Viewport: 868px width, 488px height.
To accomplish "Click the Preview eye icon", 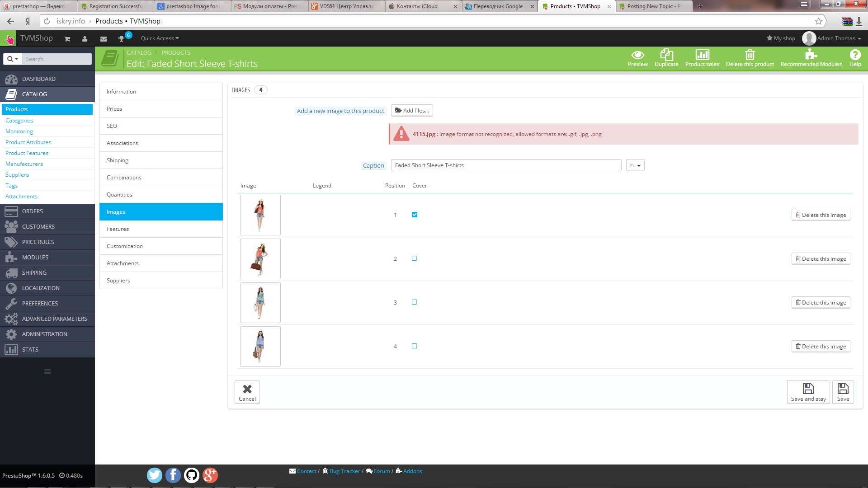I will [637, 55].
